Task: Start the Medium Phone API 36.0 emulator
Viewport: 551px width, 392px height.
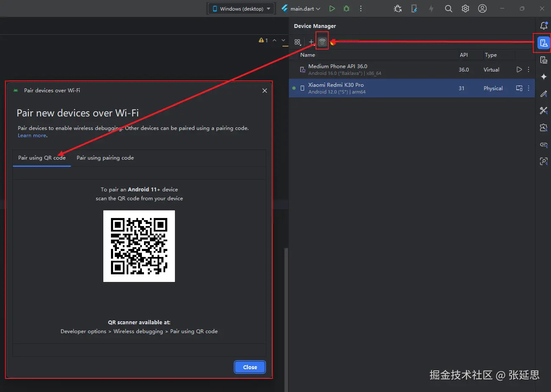Action: 519,69
